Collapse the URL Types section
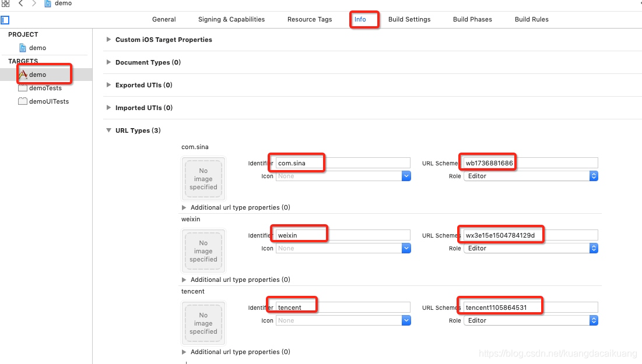The height and width of the screenshot is (364, 642). [x=108, y=130]
